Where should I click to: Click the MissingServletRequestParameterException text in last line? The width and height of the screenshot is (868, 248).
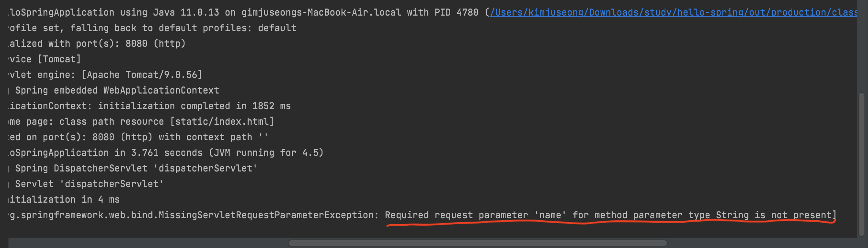click(x=268, y=215)
